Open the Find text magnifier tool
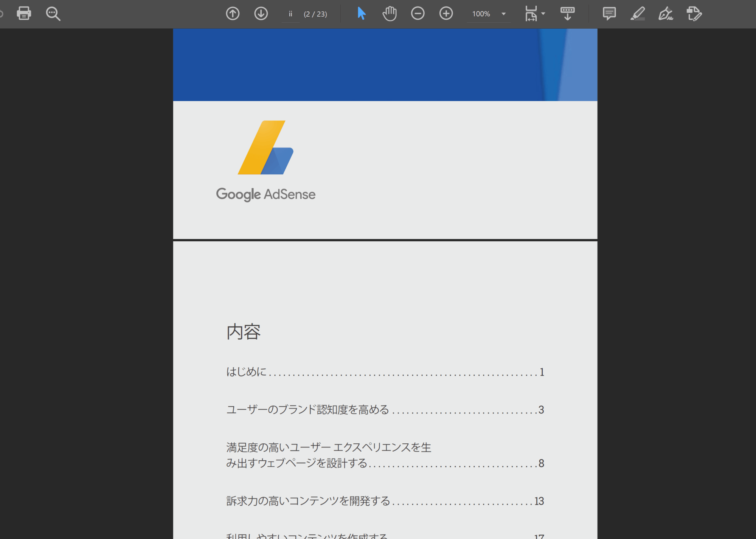 53,14
